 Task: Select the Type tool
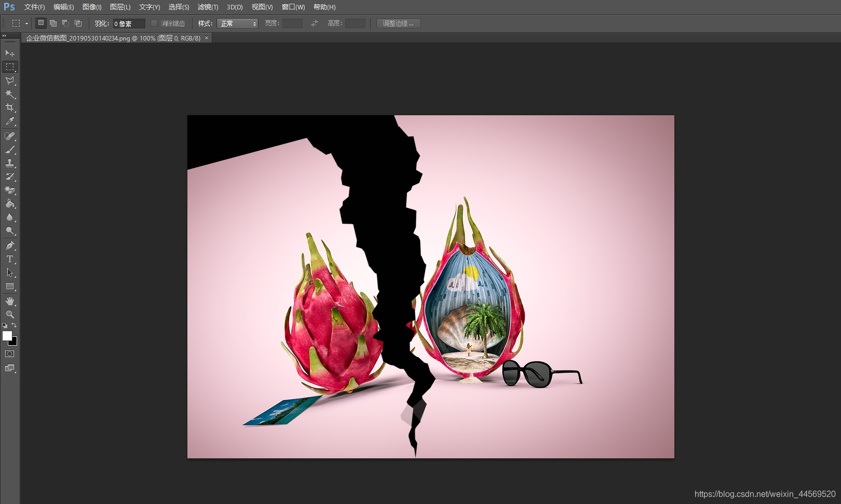(10, 259)
